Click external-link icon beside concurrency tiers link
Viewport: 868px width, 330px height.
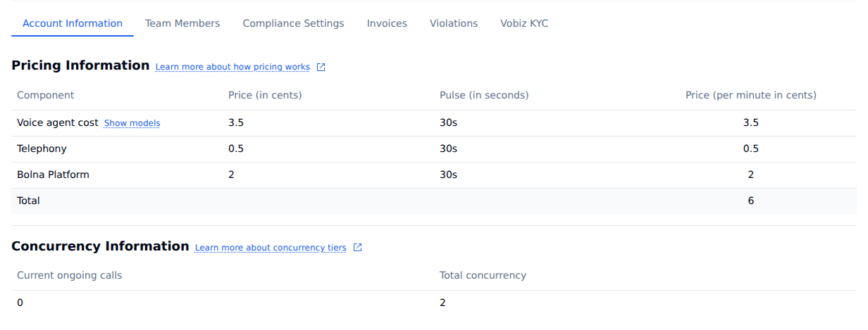357,248
